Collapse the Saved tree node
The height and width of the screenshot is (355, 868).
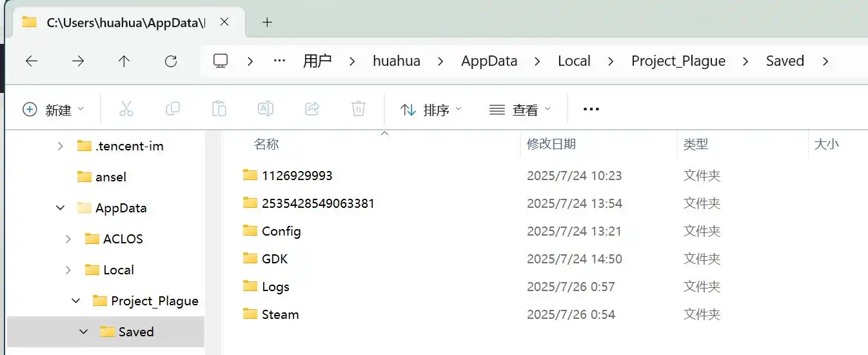[x=83, y=332]
